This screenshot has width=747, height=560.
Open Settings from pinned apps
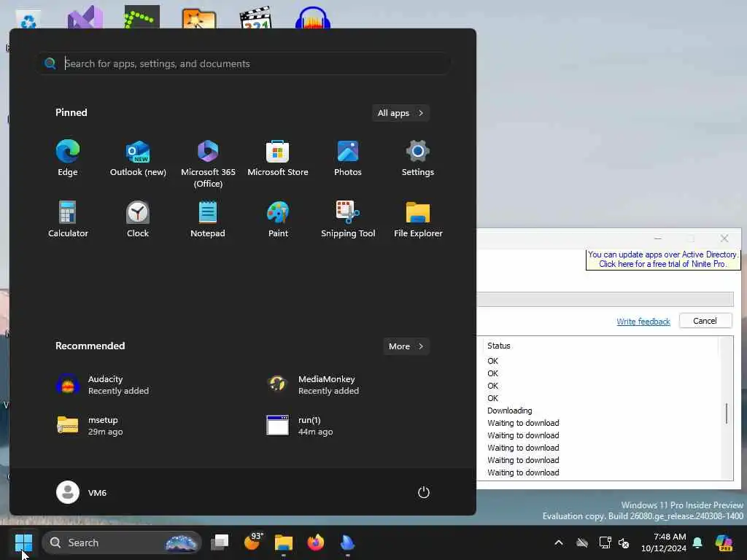click(x=418, y=158)
